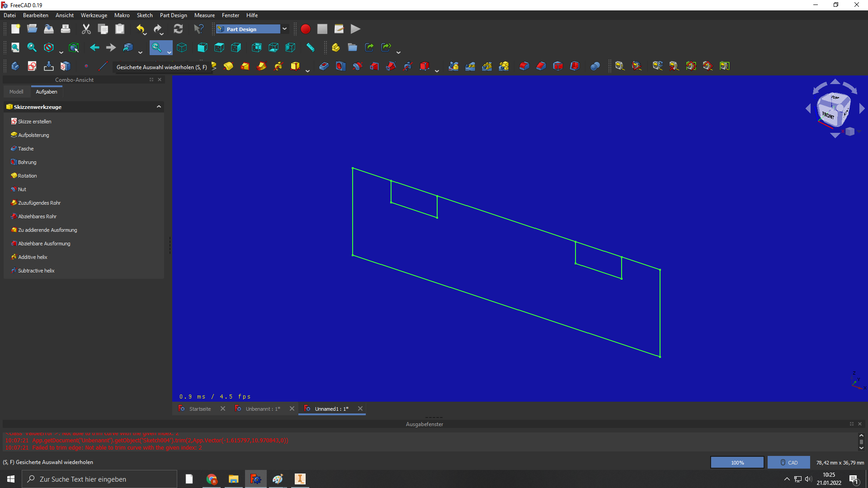Viewport: 868px width, 488px height.
Task: Select the Measure Angular tool
Action: 637,66
